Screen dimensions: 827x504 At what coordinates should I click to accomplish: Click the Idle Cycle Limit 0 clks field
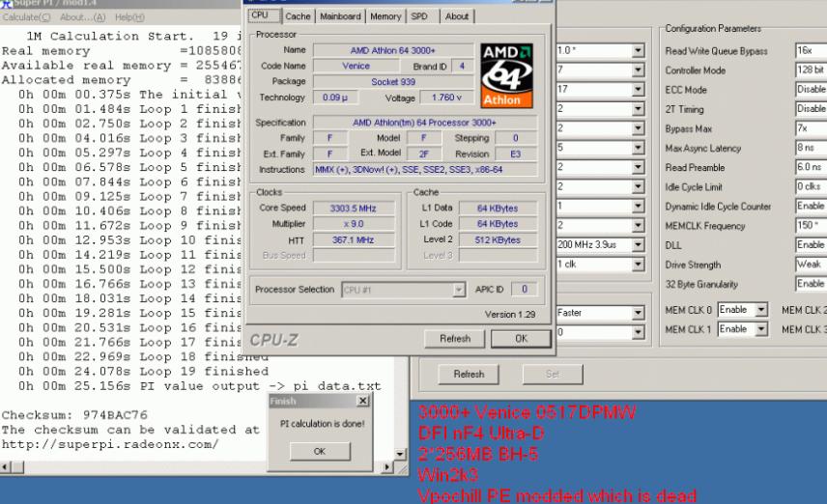811,186
